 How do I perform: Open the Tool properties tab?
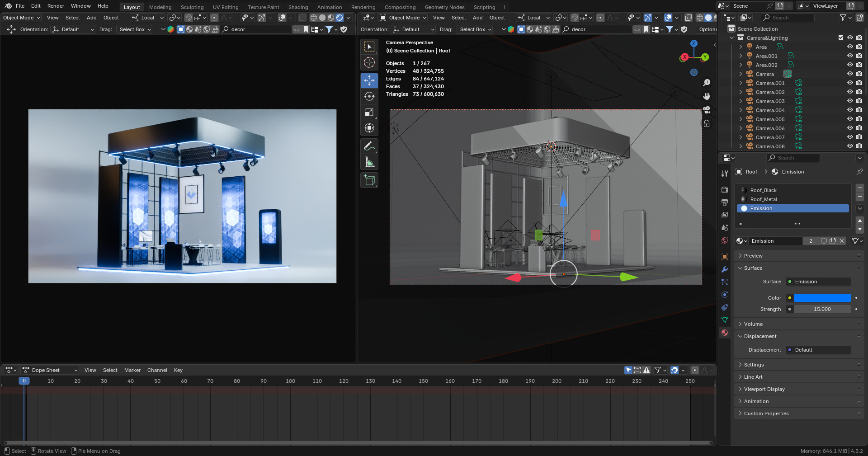click(725, 174)
